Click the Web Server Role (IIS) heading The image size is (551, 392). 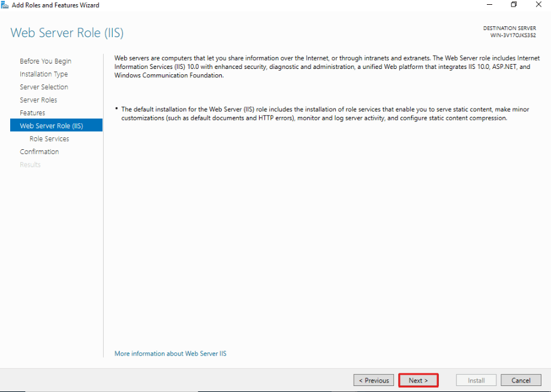(67, 32)
